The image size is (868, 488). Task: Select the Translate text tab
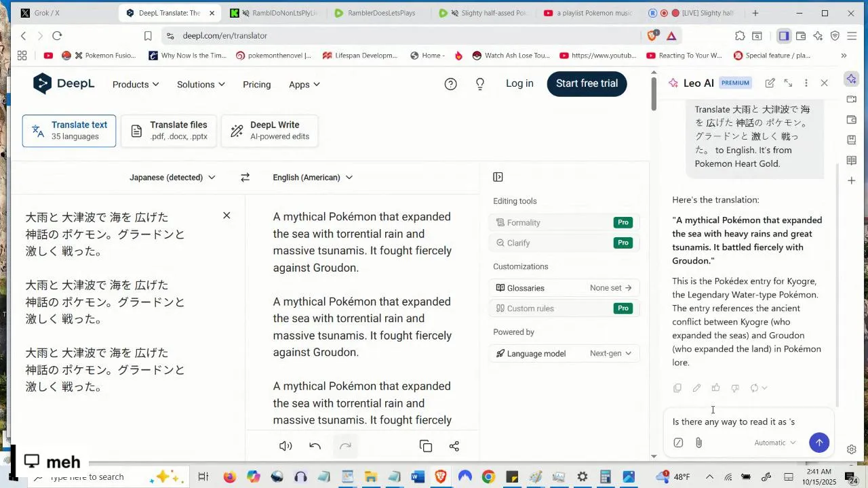(x=69, y=131)
